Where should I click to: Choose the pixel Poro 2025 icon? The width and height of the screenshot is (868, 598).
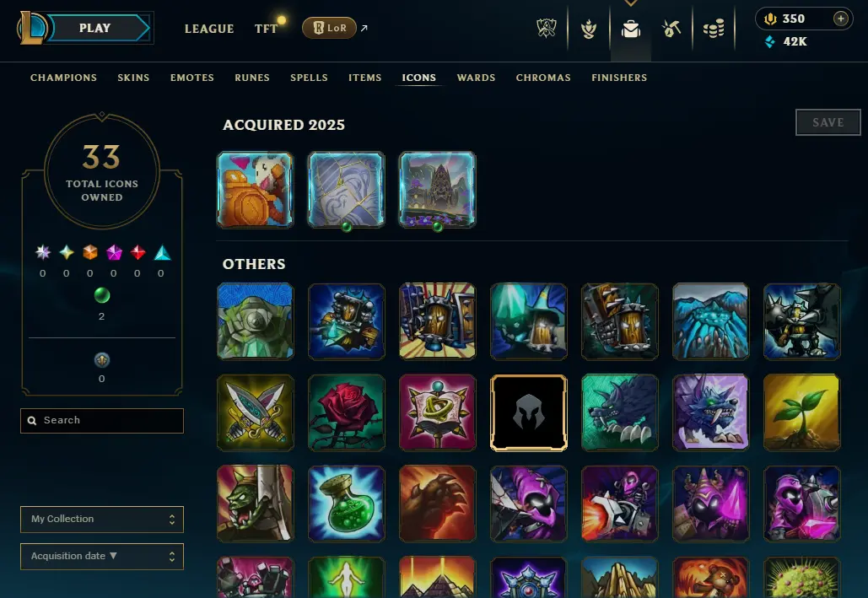pyautogui.click(x=256, y=190)
